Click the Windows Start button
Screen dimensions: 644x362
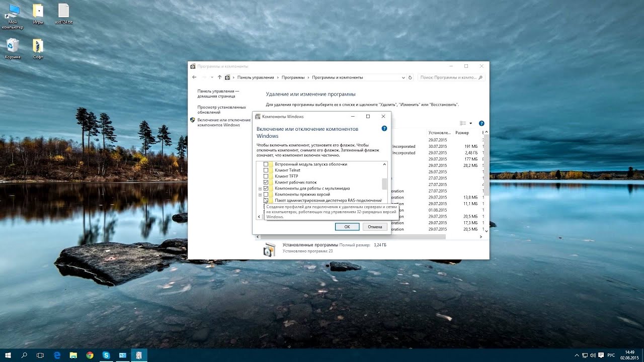pos(8,355)
